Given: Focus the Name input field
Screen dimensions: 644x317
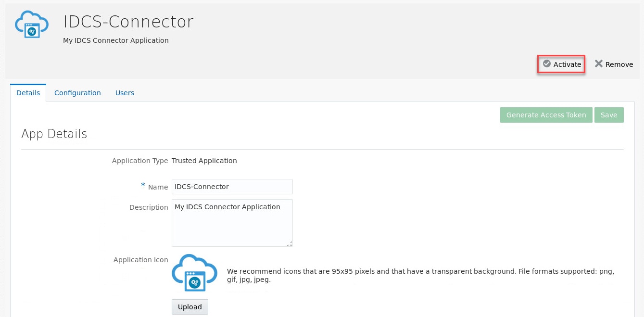Looking at the screenshot, I should point(232,187).
